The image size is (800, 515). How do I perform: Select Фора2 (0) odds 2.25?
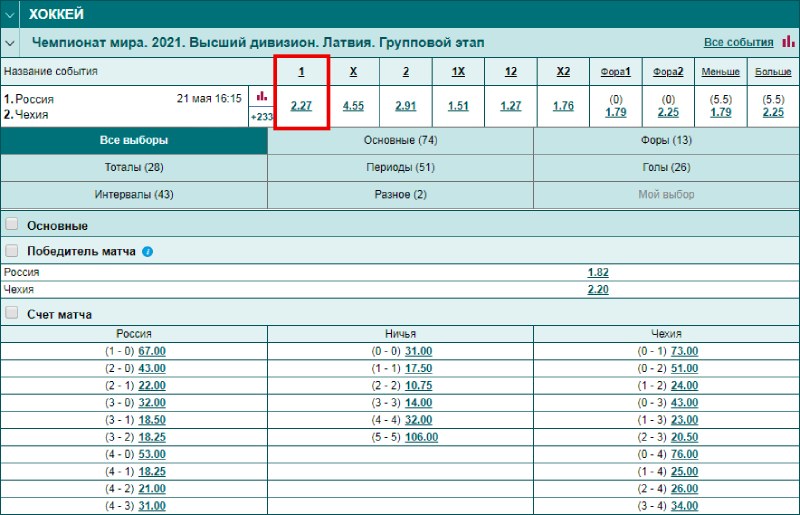click(668, 112)
